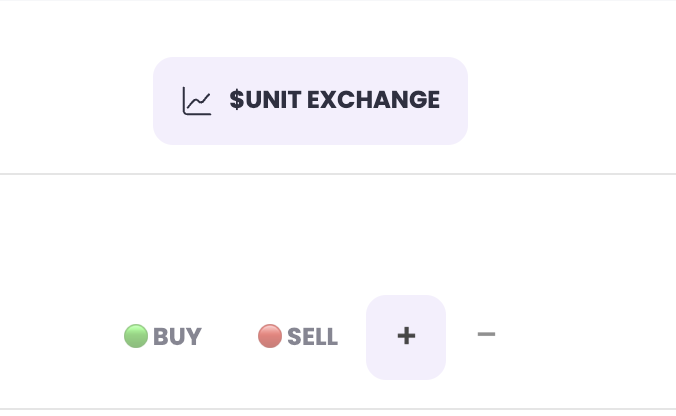The image size is (676, 416).
Task: Click the $UNIT EXCHANGE text label
Action: (334, 100)
